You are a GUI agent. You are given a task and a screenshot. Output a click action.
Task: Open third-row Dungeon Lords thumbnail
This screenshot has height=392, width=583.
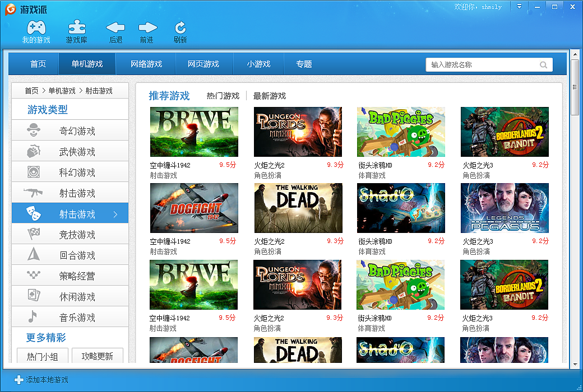(x=297, y=284)
